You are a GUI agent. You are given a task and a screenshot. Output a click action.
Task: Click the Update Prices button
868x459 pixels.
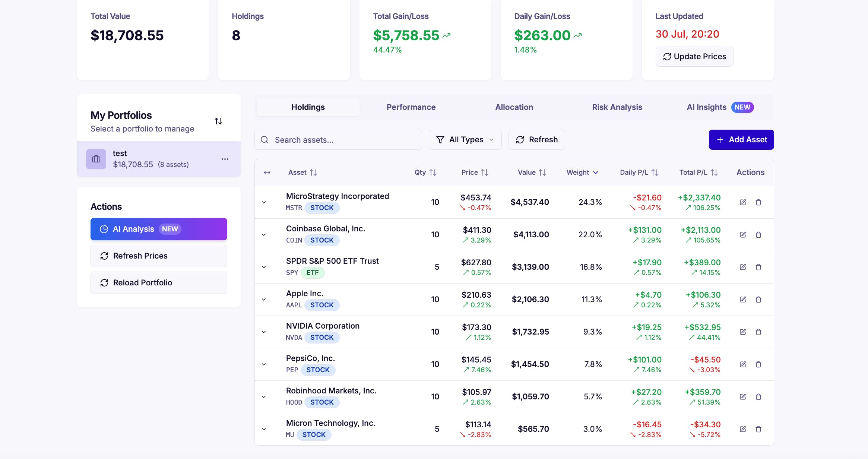[x=694, y=57]
